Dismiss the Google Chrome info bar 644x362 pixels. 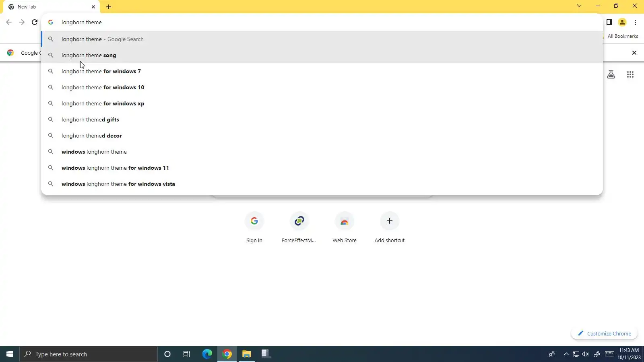(x=634, y=53)
